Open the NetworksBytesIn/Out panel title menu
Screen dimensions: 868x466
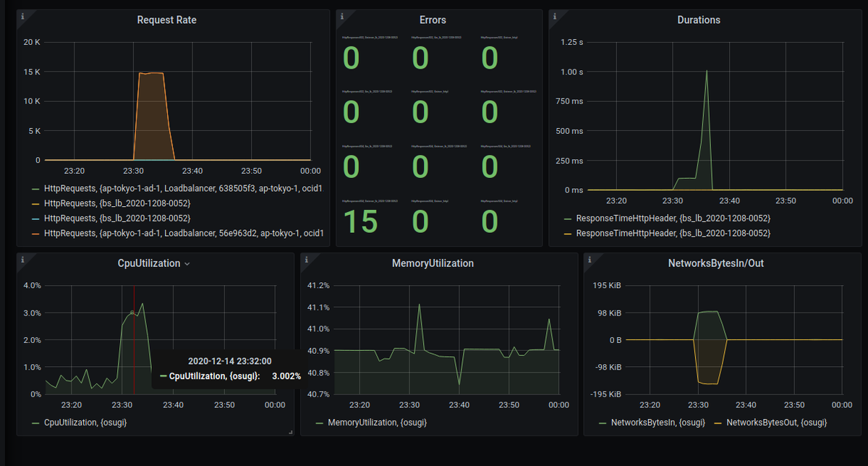coord(716,263)
